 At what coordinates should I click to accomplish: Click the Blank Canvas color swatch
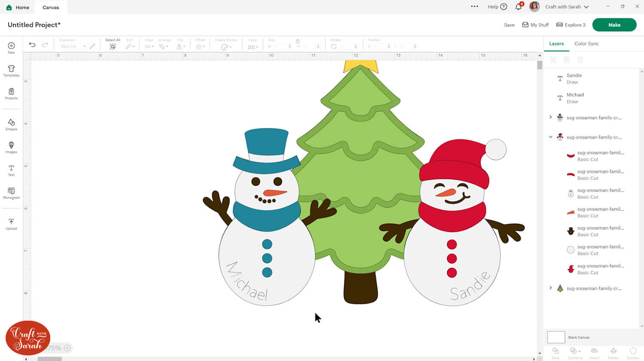tap(556, 337)
